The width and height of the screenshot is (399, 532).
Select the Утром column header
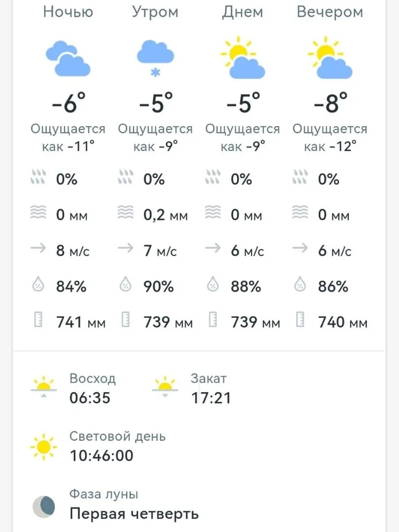coord(155,12)
